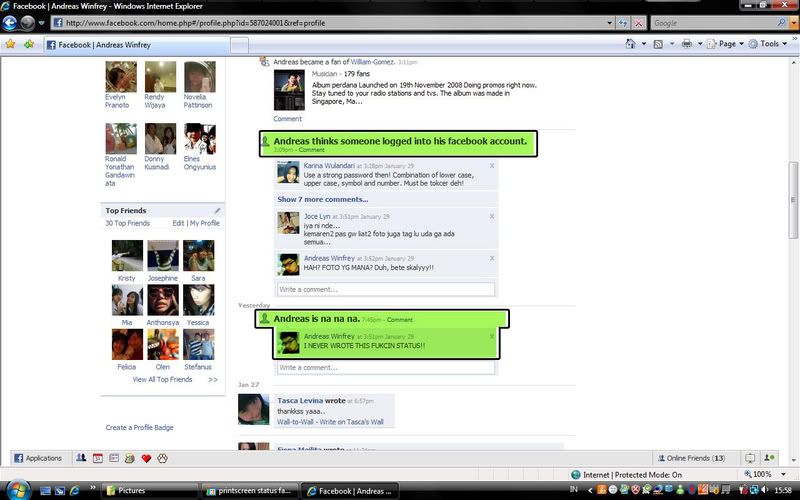Edit Top Friends box via pencil icon
The width and height of the screenshot is (800, 500).
(217, 210)
